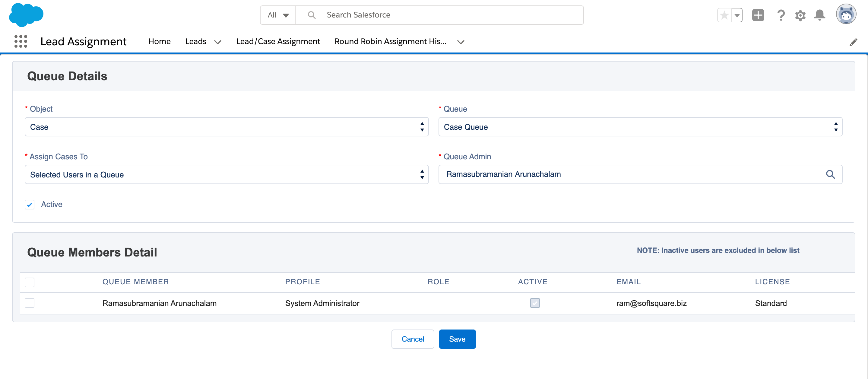Select the header checkbox in Queue Members table
868x379 pixels.
pyautogui.click(x=29, y=282)
